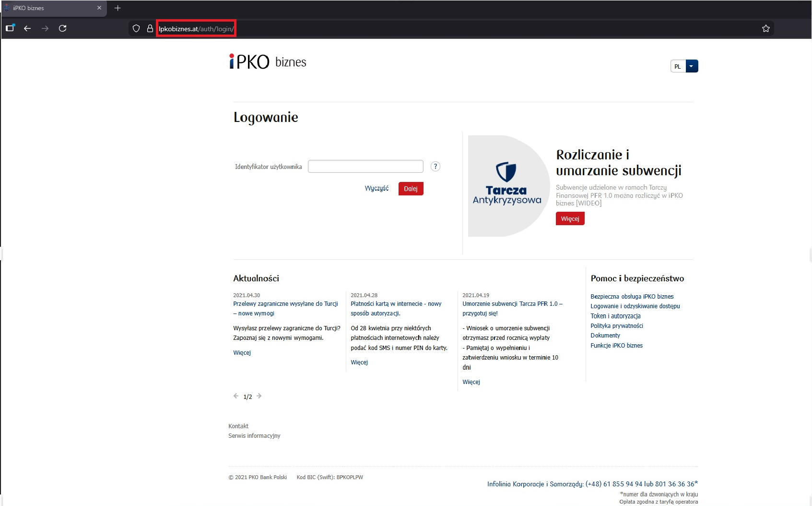Screen dimensions: 812x506
Task: Go to previous news page arrow
Action: pyautogui.click(x=235, y=396)
